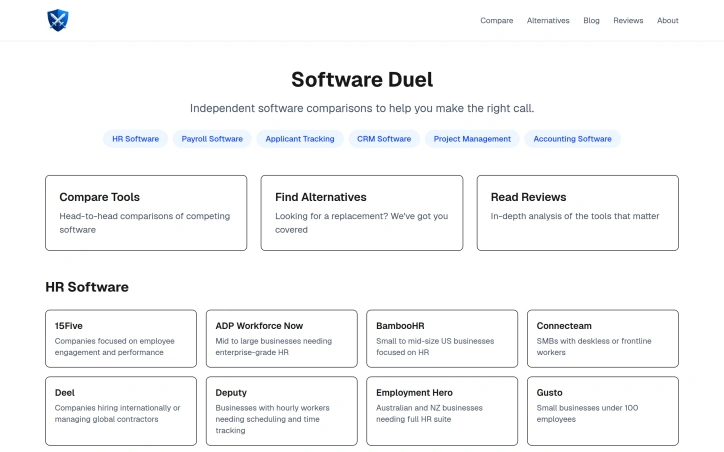This screenshot has width=724, height=452.
Task: Click the 'Independent software comparisons' tagline text
Action: 362,108
